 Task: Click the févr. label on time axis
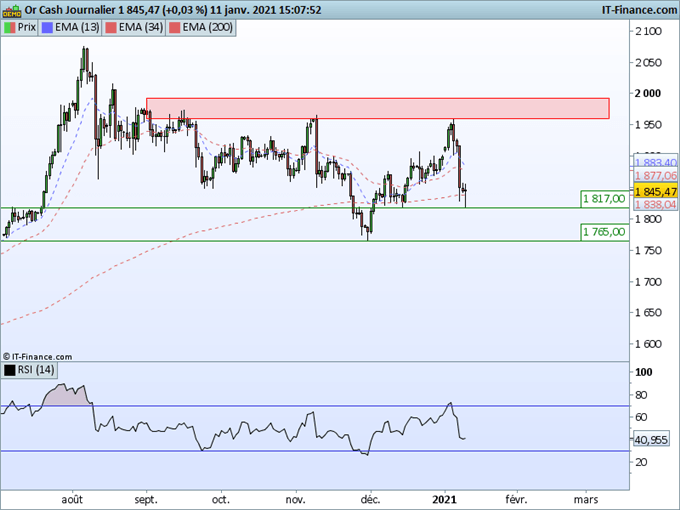516,500
